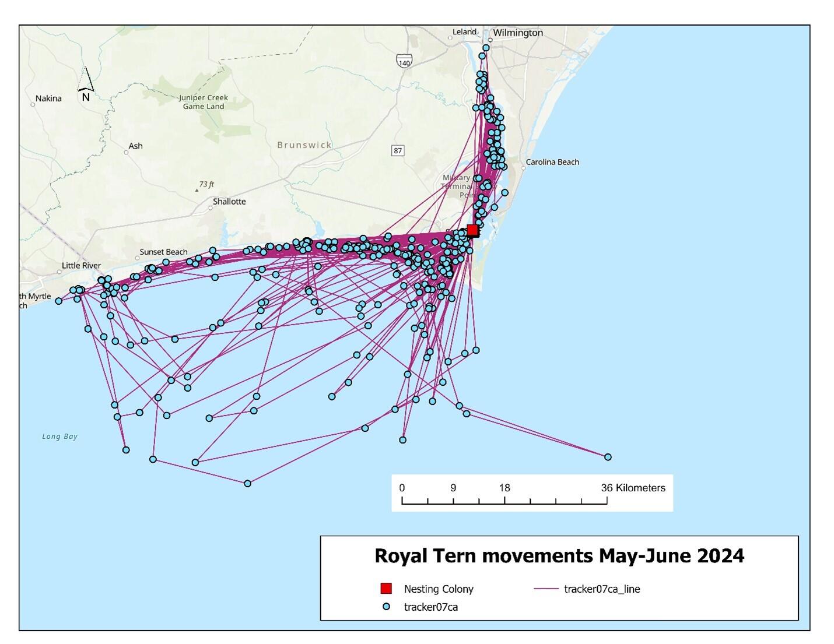Click the Ash town label

135,146
